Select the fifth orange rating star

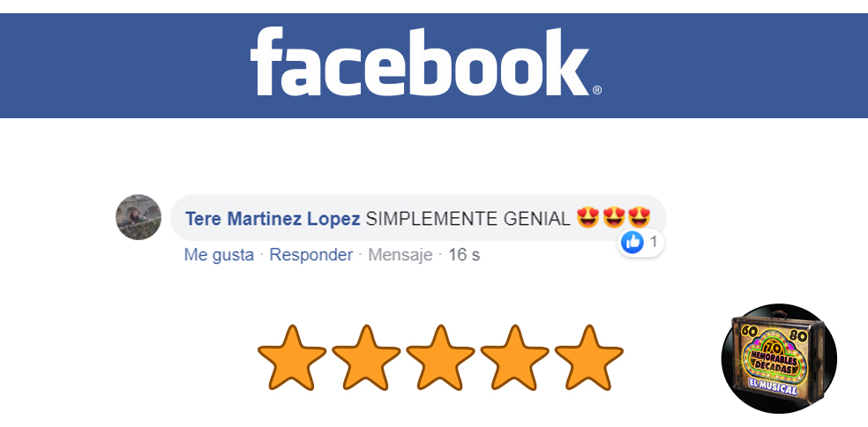588,358
